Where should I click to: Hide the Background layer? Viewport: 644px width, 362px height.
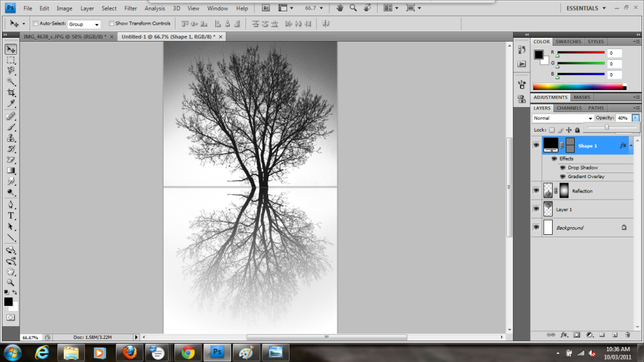pyautogui.click(x=536, y=227)
